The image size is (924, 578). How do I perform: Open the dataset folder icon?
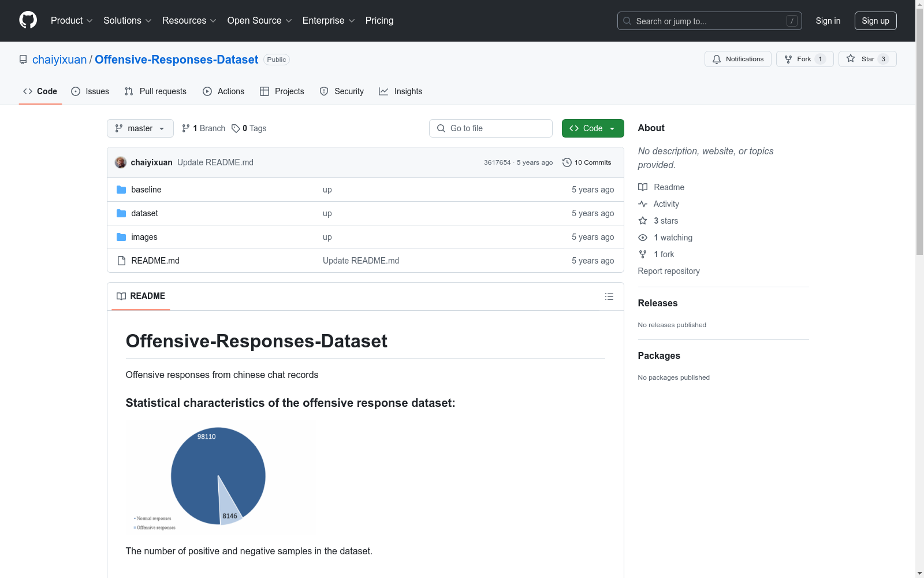coord(121,213)
